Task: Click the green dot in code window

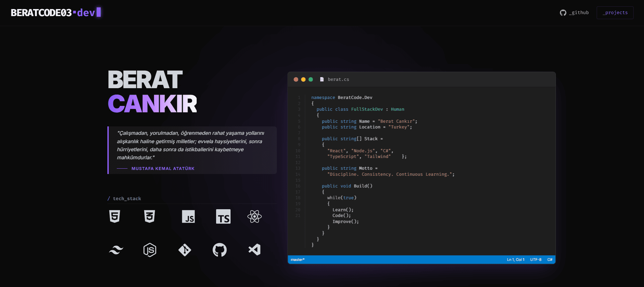Action: [311, 79]
